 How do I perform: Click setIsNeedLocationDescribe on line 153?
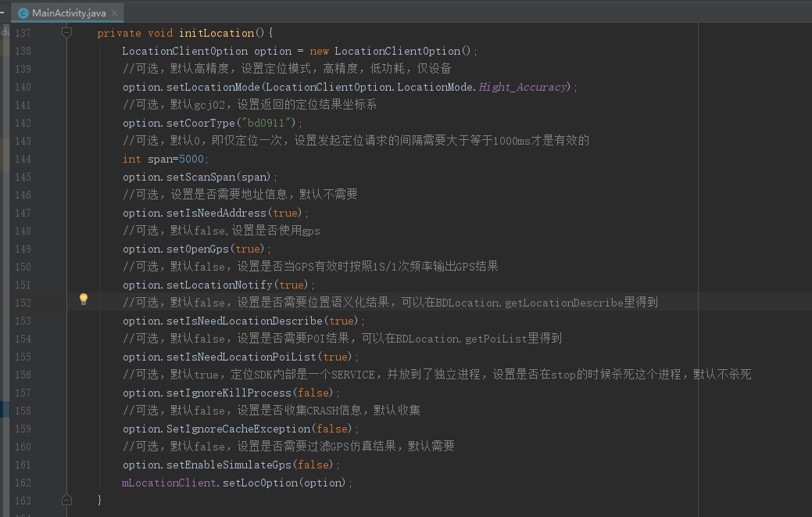[x=245, y=321]
